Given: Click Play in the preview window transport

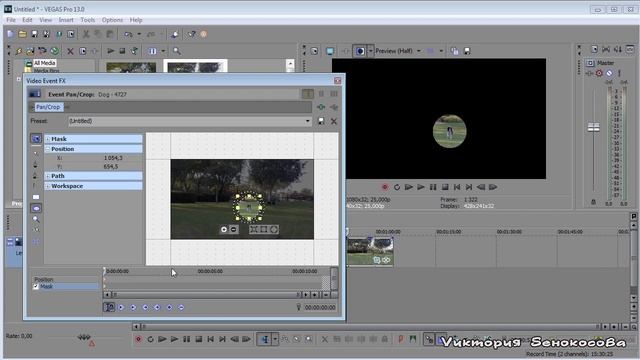Looking at the screenshot, I should 421,187.
